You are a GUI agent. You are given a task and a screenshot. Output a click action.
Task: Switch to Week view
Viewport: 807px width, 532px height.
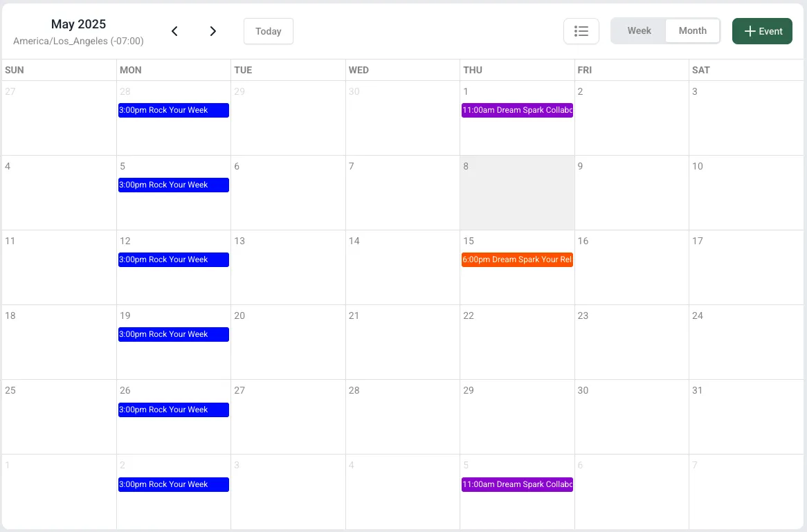(x=639, y=31)
